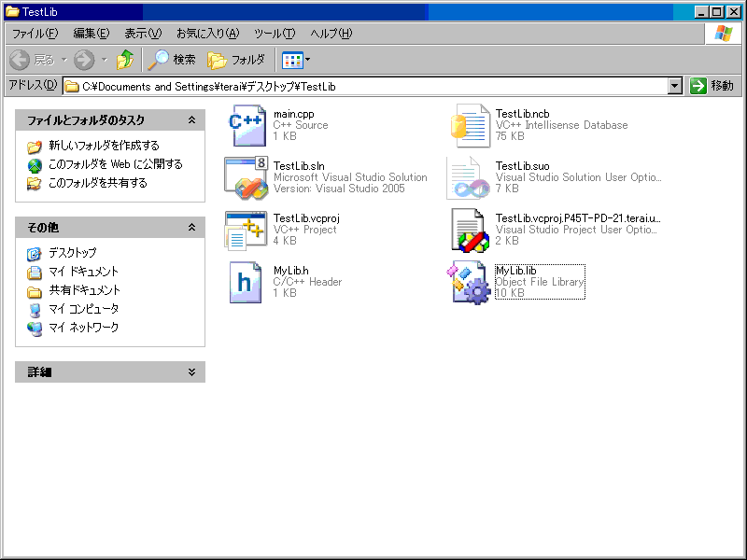Select the MyLib.lib object library icon

(x=470, y=282)
